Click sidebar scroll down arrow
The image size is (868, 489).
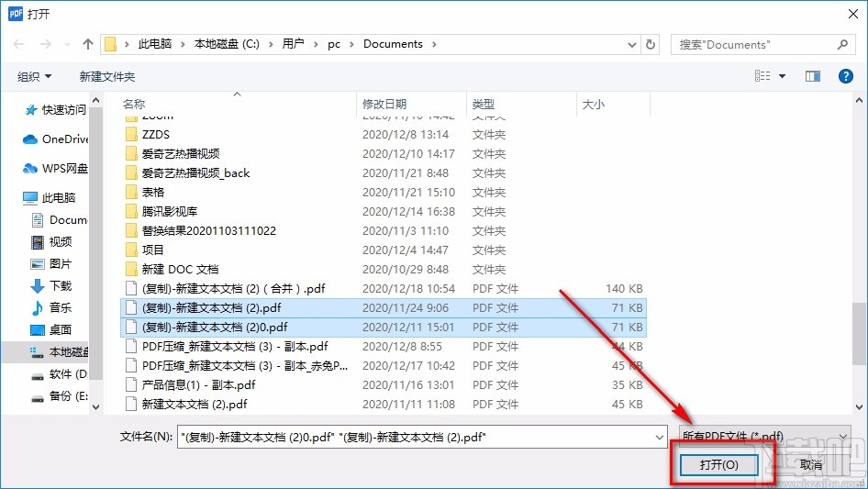[x=95, y=407]
